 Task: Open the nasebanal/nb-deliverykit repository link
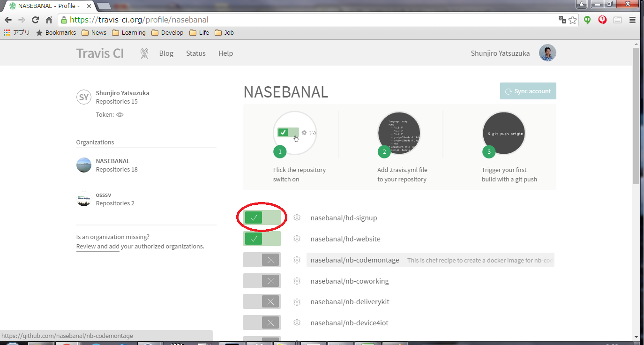(x=350, y=301)
